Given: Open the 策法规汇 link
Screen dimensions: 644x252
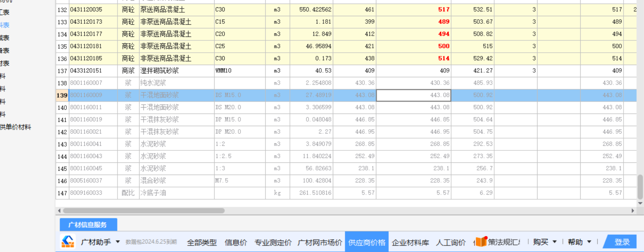Looking at the screenshot, I should [x=504, y=242].
